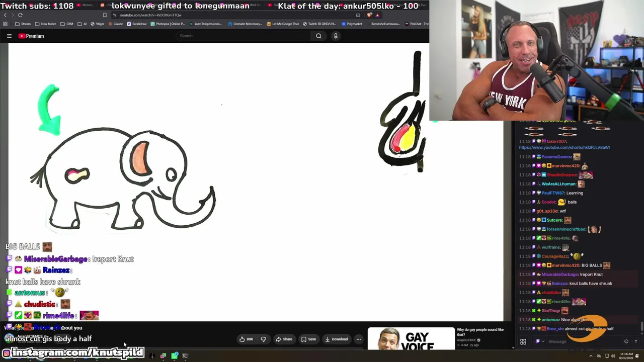The image size is (644, 362).
Task: Open the Twitch account selector in chat
Action: (539, 342)
